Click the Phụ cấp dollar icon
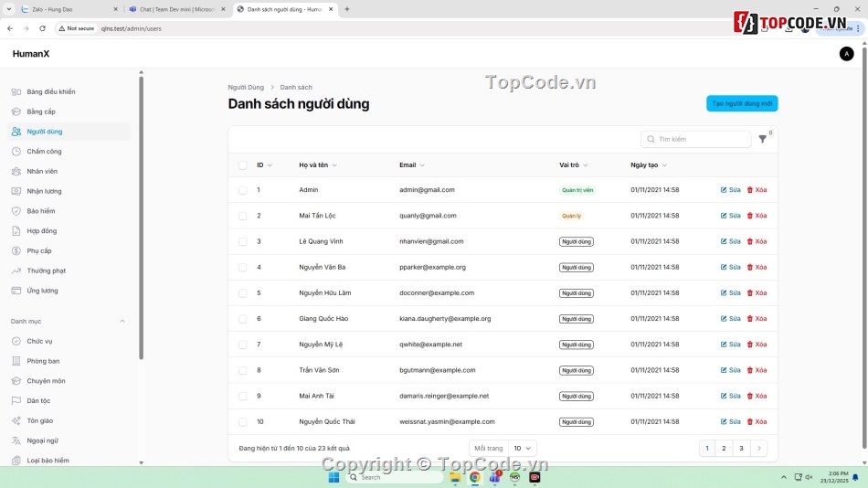Screen dimensions: 868x488 pyautogui.click(x=16, y=251)
